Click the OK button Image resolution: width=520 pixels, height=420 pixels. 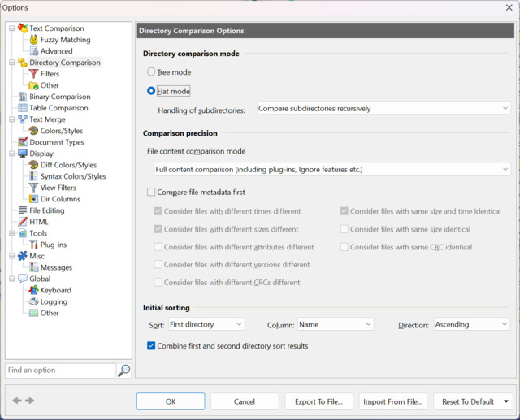(171, 401)
